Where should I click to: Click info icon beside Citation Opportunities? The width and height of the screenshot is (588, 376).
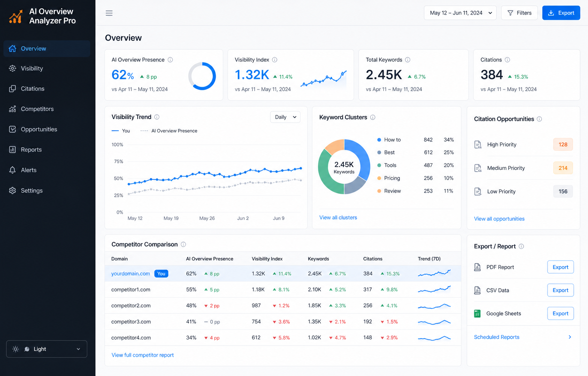pos(539,119)
